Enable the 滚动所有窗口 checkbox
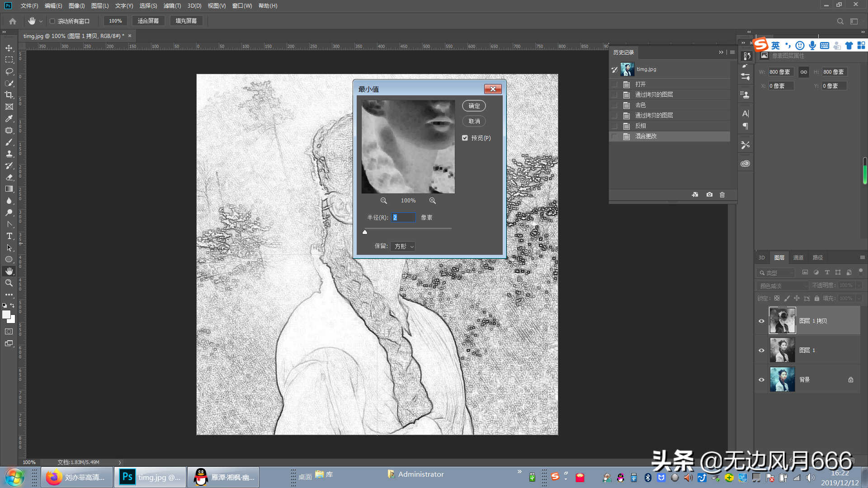868x488 pixels. (x=52, y=21)
